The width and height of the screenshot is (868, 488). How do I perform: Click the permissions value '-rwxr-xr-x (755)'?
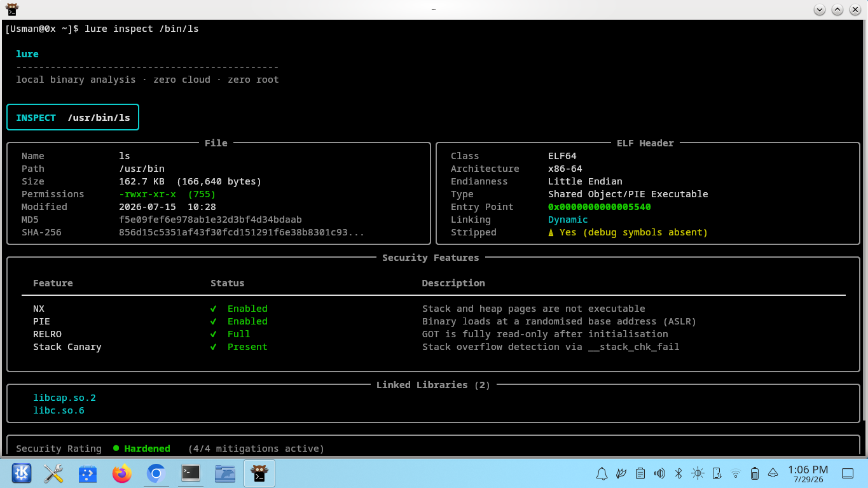[x=167, y=194]
